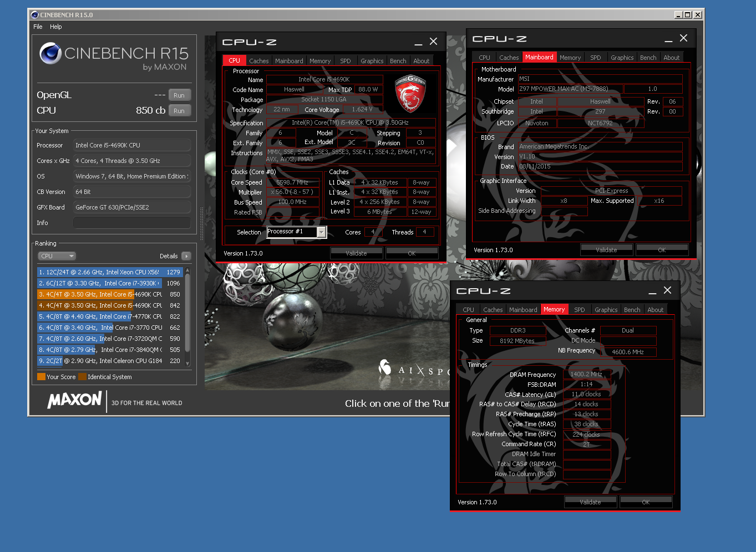Select the i7-4770K ranking row
756x552 pixels.
(110, 316)
